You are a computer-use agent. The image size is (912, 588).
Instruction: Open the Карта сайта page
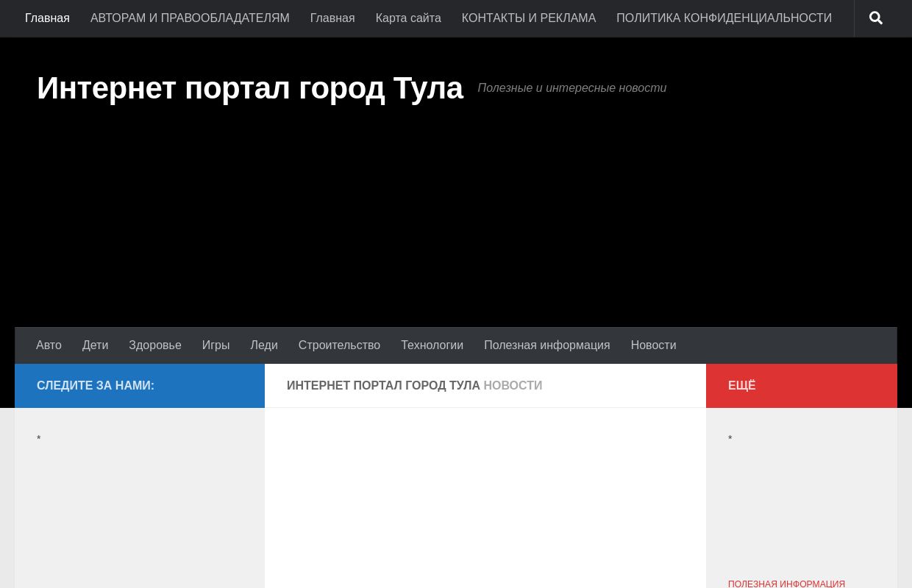(408, 18)
